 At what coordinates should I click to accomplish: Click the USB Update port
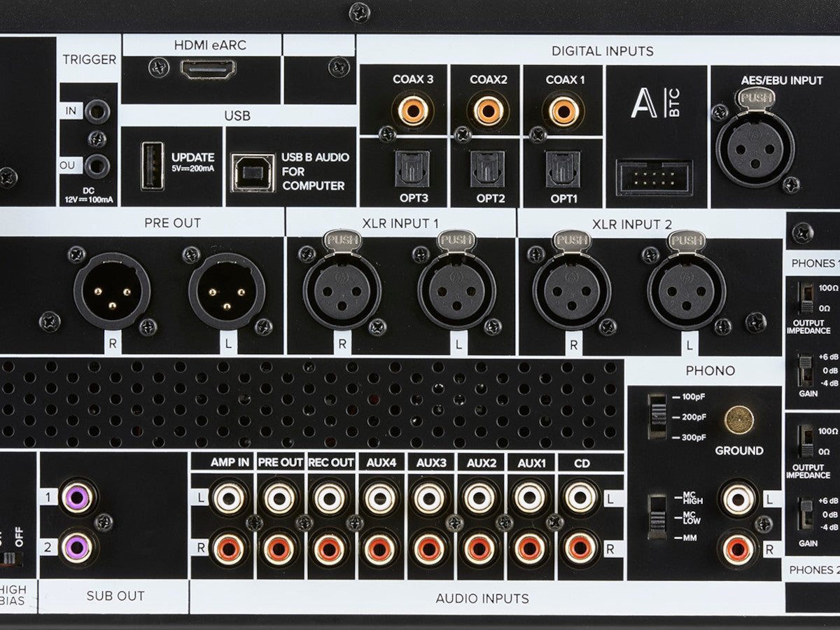(x=152, y=166)
